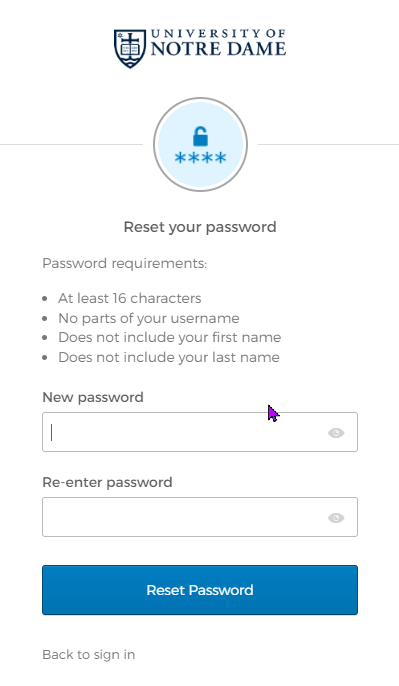This screenshot has width=399, height=686.
Task: Click the 'New password' field label
Action: (x=93, y=397)
